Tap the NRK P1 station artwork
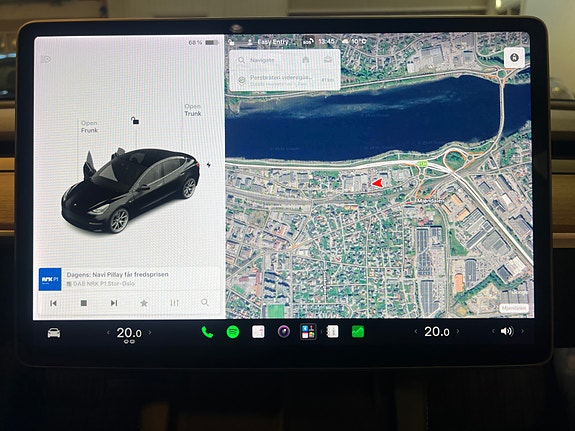This screenshot has width=575, height=431. [50, 280]
